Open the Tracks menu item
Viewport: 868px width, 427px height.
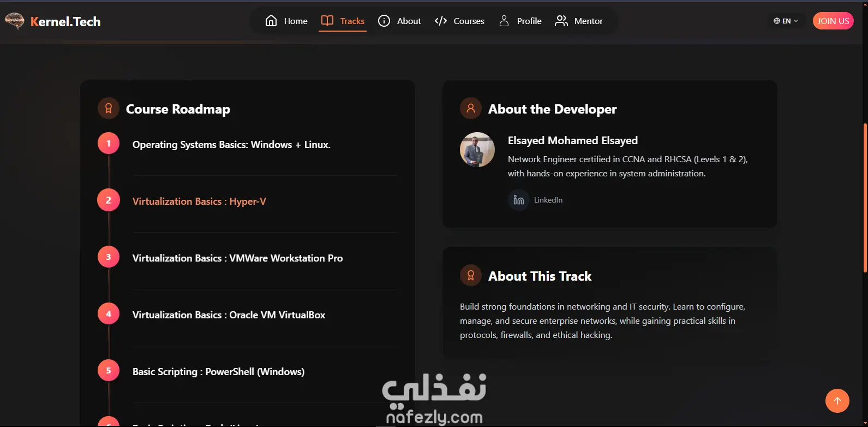point(343,21)
